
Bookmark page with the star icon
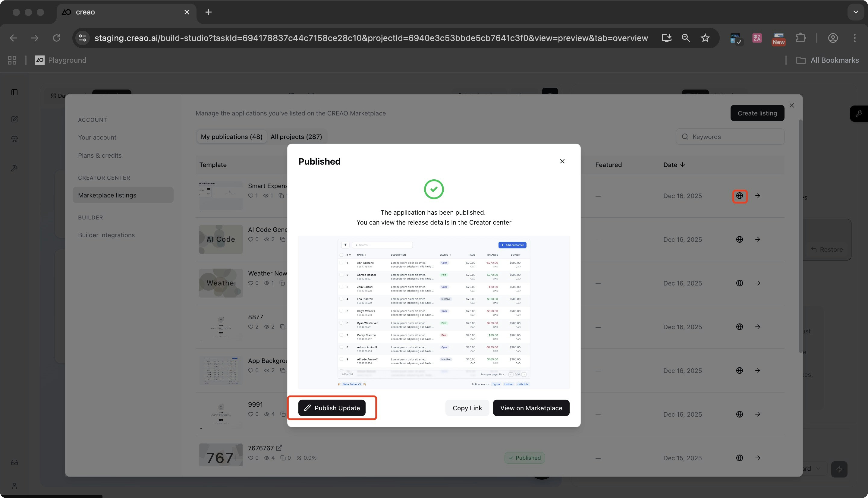tap(705, 38)
